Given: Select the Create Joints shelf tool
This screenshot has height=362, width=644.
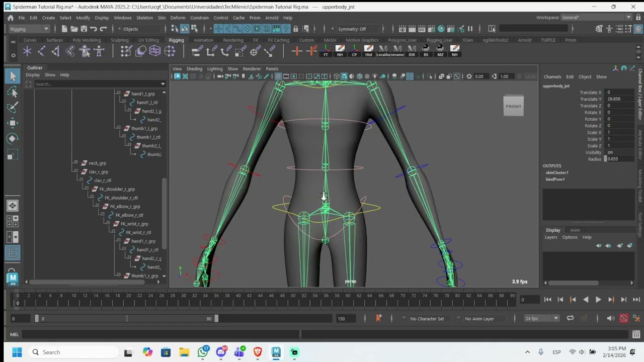Looking at the screenshot, I should click(41, 51).
